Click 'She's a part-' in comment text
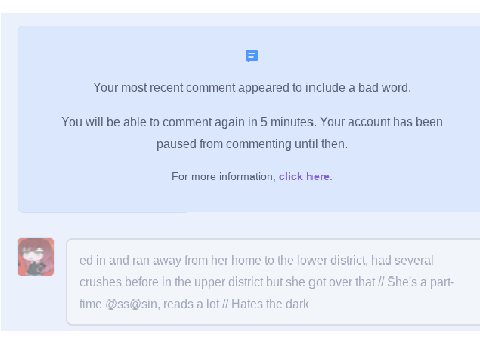 (x=421, y=282)
